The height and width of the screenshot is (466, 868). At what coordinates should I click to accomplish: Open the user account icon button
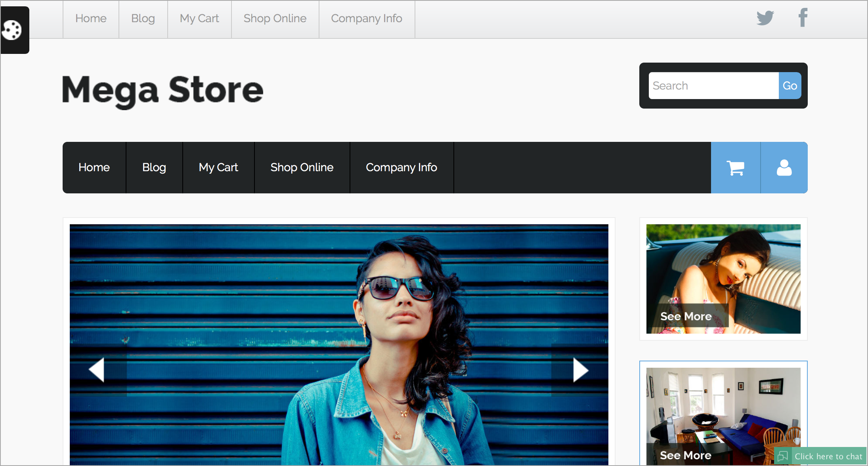coord(784,168)
